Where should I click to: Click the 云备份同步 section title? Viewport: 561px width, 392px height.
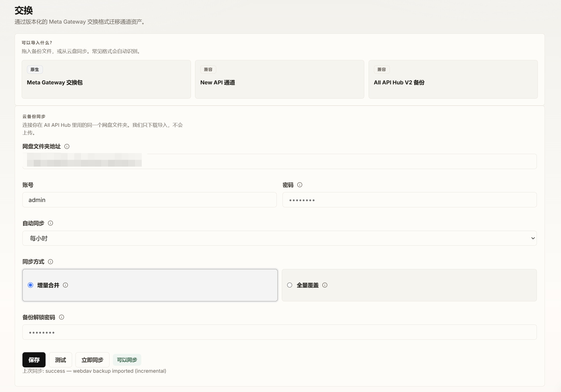point(34,117)
